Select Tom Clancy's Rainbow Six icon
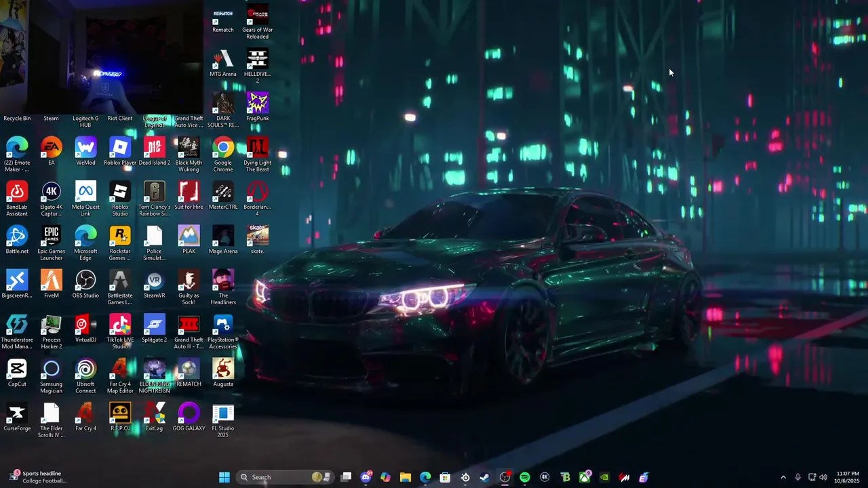 coord(155,199)
